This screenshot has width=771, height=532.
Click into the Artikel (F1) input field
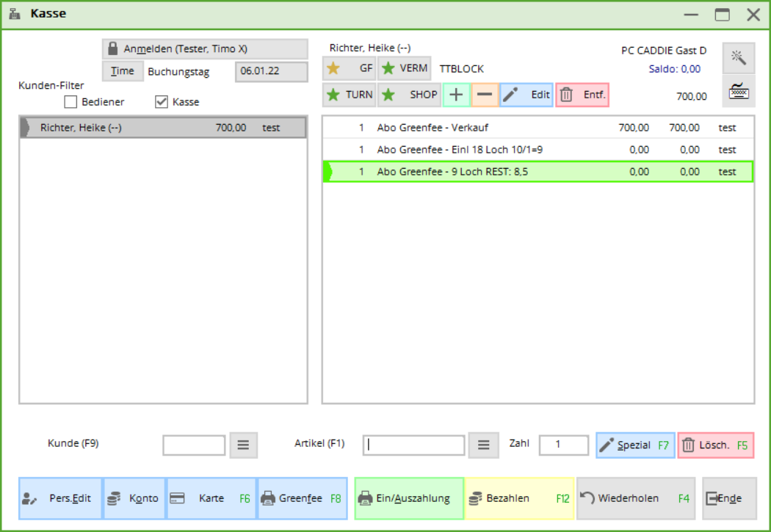point(413,445)
